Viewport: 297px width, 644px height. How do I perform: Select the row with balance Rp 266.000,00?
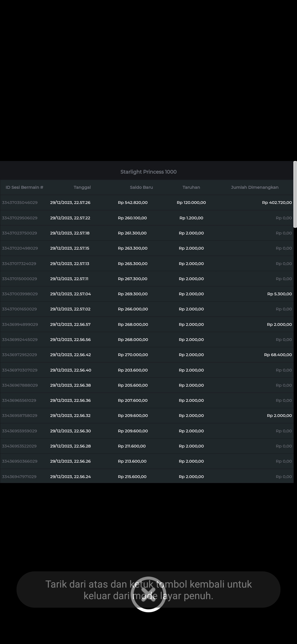pos(133,309)
